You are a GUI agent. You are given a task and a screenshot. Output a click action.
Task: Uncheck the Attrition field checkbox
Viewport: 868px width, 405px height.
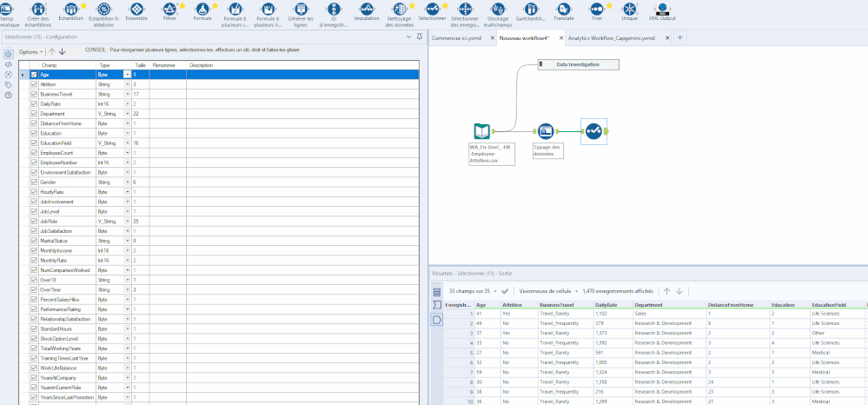34,84
